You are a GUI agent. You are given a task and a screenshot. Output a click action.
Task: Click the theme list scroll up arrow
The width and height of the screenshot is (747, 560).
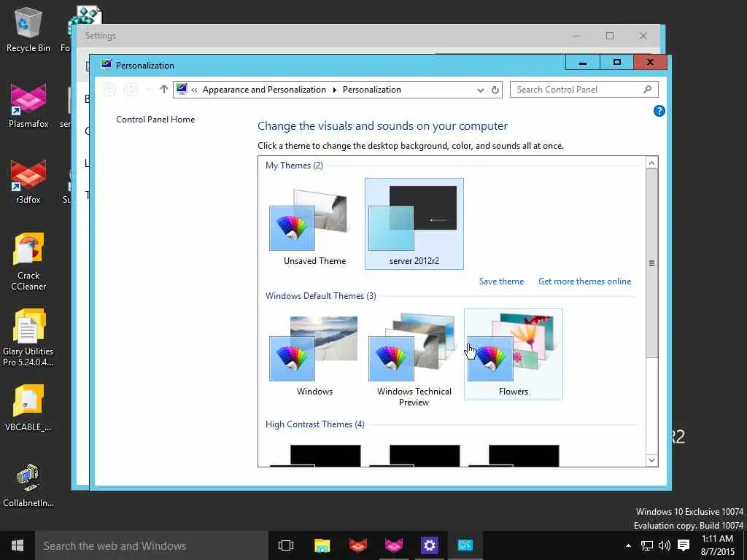pos(651,163)
